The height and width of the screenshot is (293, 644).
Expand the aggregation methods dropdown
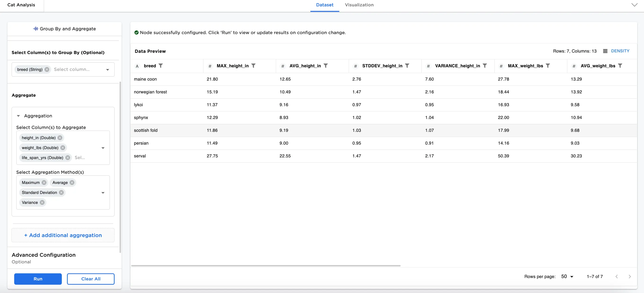103,193
